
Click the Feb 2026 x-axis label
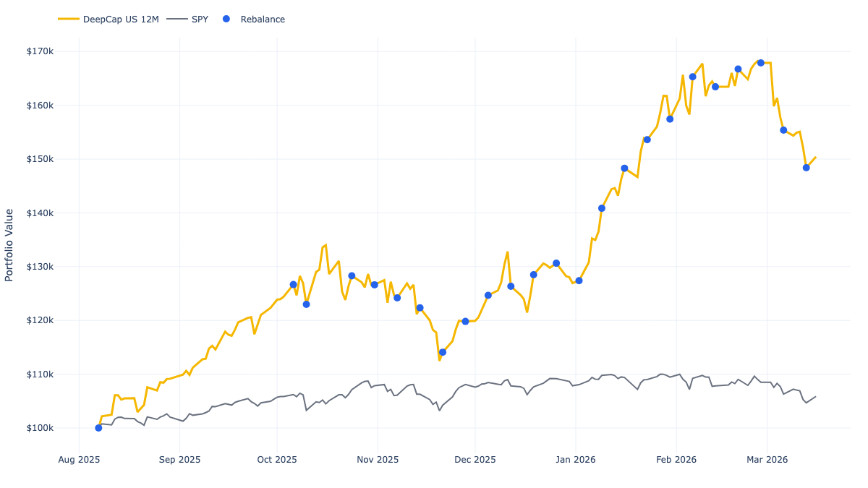676,459
